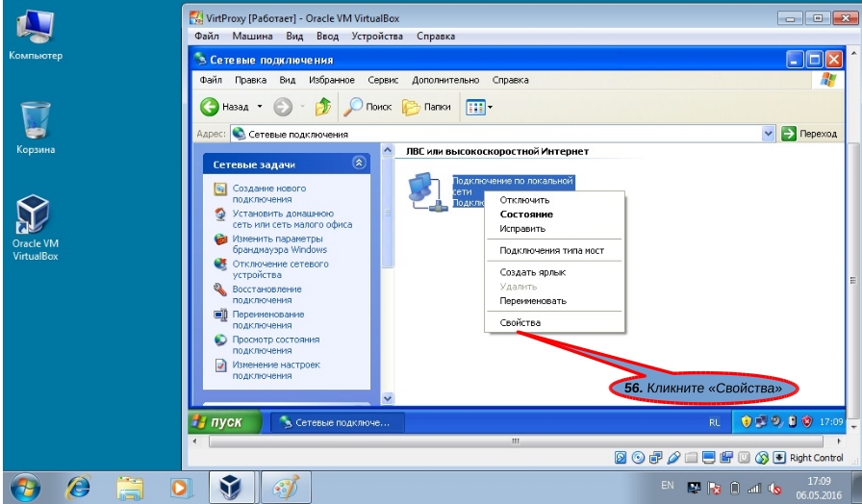Screen dimensions: 862x504
Task: Click the Paint icon on taskbar
Action: 286,488
